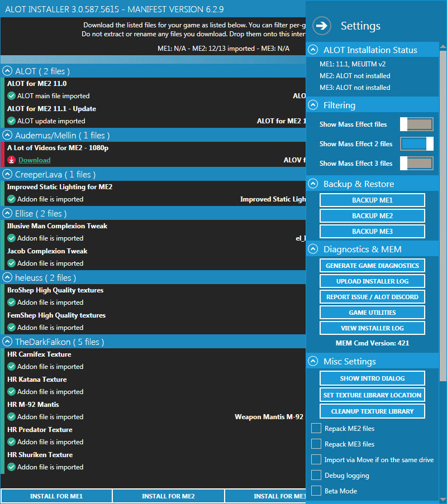447x504 pixels.
Task: Click UPLOAD INSTALLER LOG button
Action: [x=372, y=281]
